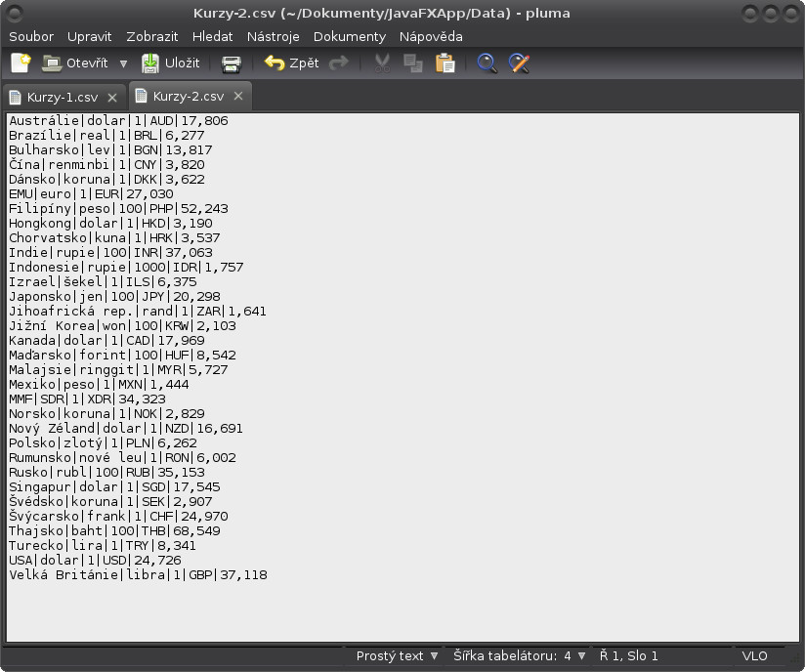Screen dimensions: 805x672
Task: Click the line Mexiko|peso|1|MXN|1,444
Action: tap(99, 385)
